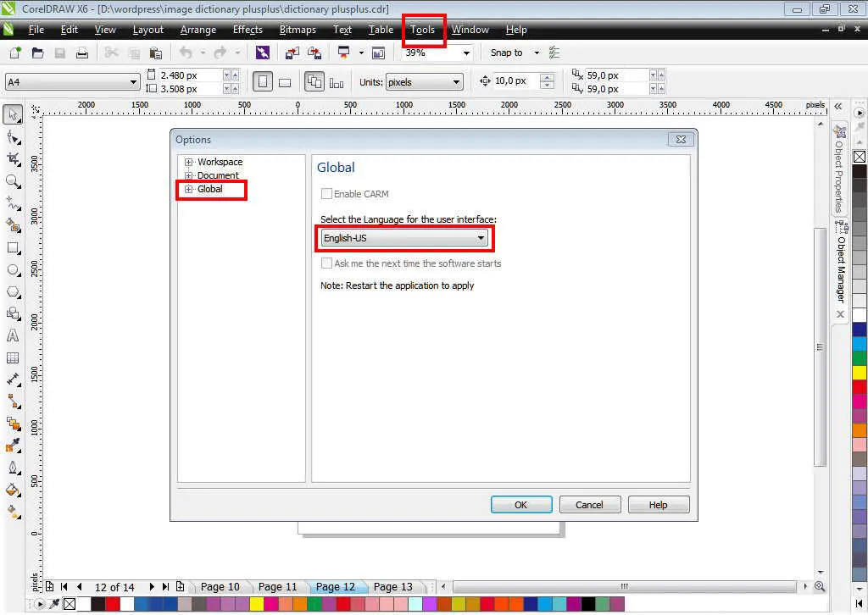Select the Blend effects tool

13,424
